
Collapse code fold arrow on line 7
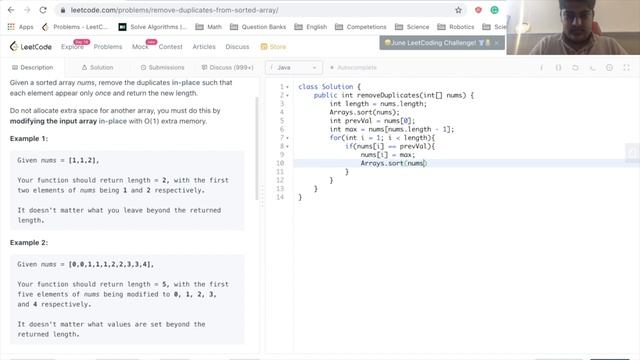point(287,138)
